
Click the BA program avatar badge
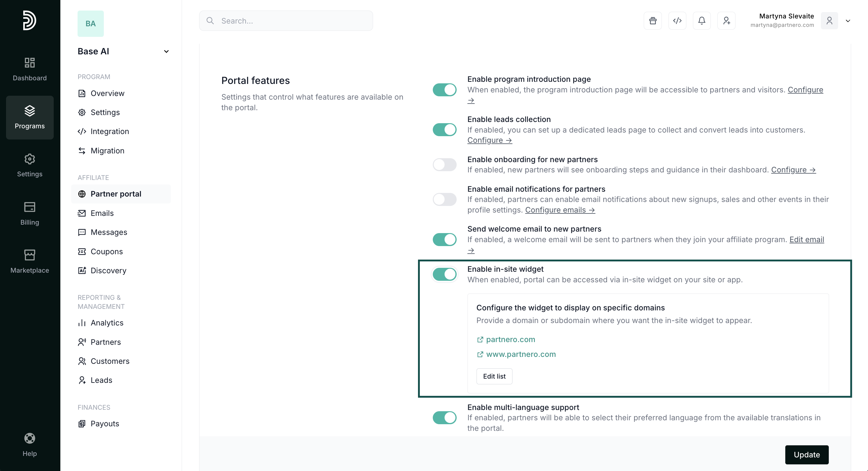click(90, 24)
